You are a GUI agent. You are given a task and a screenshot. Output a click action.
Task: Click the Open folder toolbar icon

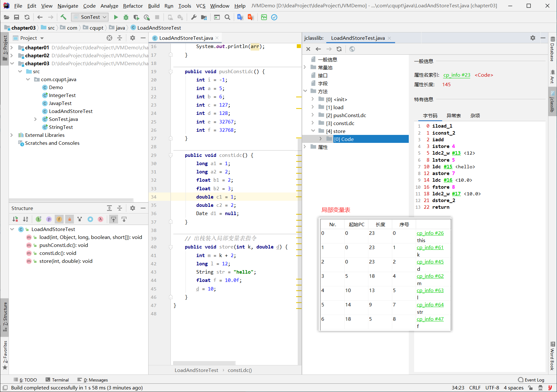point(6,17)
